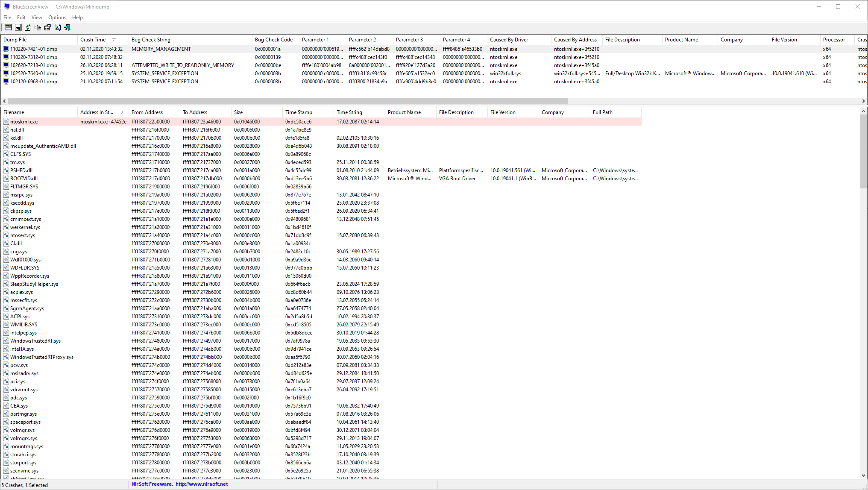
Task: Click the lower pane scroll down arrow
Action: pos(863,475)
